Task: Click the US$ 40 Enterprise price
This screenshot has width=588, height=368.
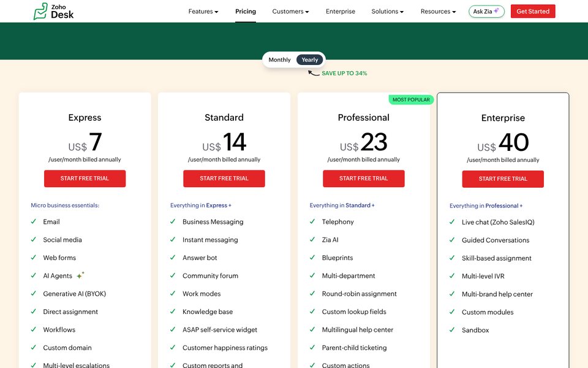Action: (x=503, y=143)
